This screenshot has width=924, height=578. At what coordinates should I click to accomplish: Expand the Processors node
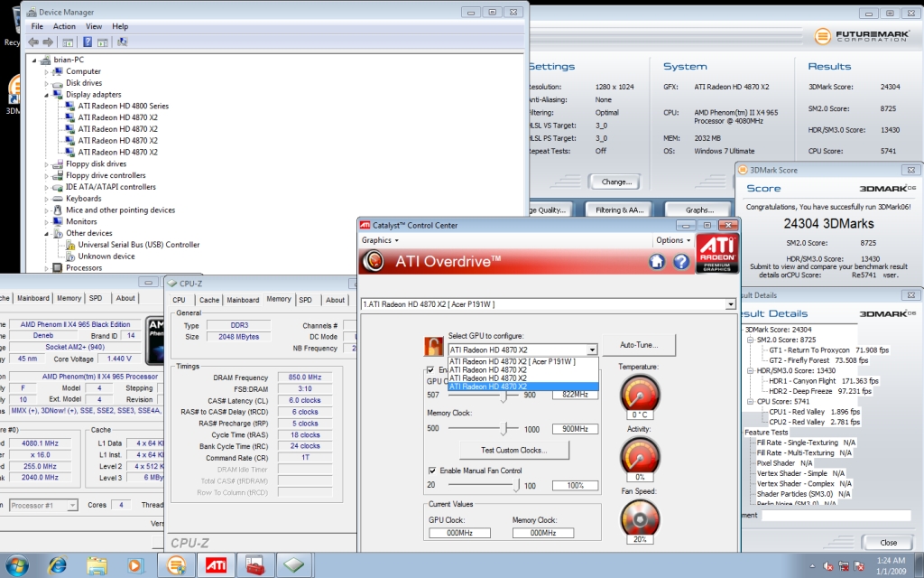tap(47, 267)
